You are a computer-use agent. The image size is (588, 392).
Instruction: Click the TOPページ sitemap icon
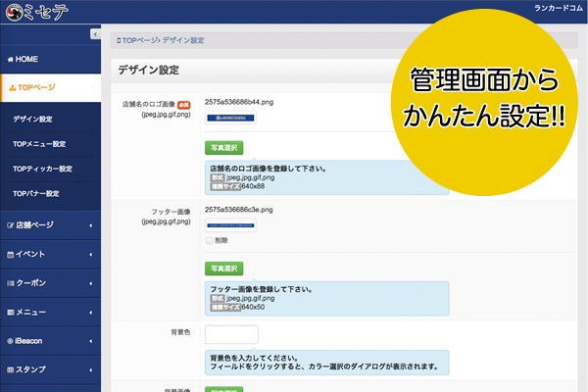(x=11, y=88)
